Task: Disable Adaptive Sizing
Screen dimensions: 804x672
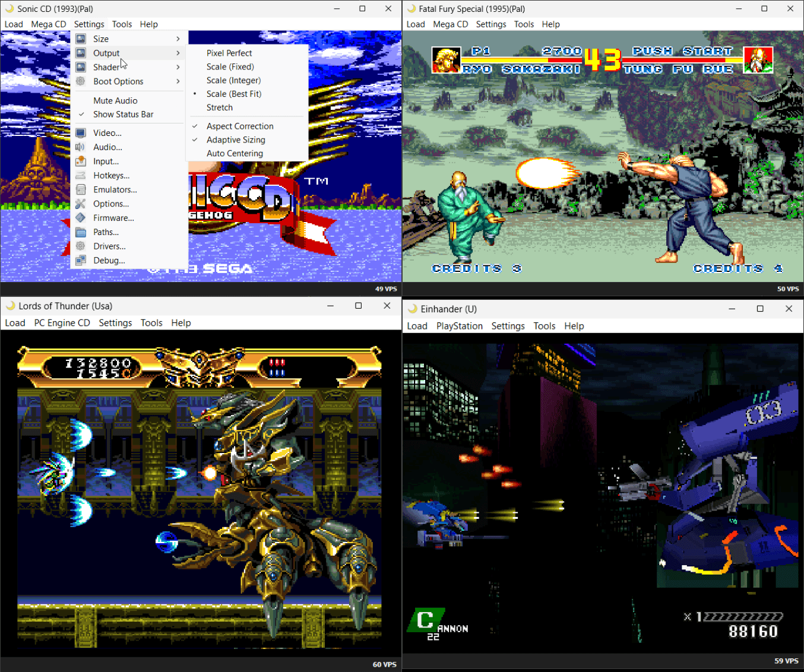Action: tap(236, 140)
